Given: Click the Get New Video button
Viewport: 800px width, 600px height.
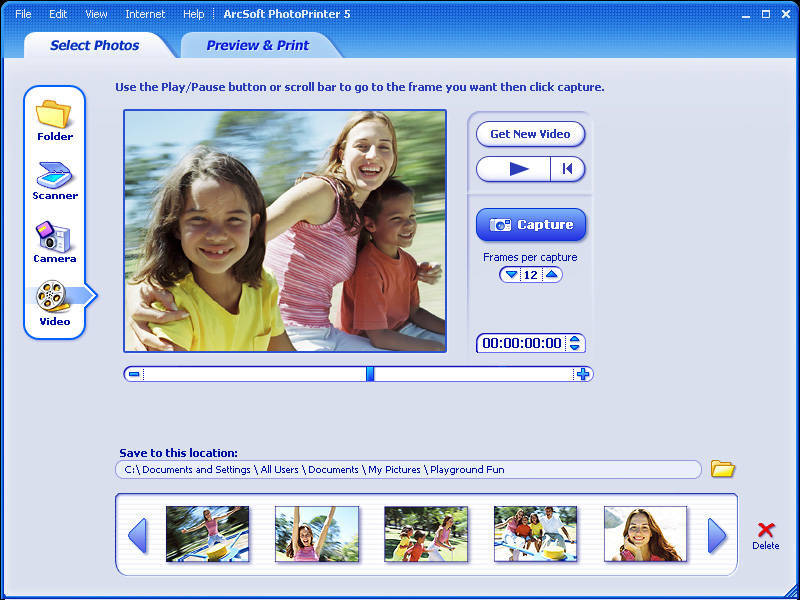Looking at the screenshot, I should pos(530,134).
